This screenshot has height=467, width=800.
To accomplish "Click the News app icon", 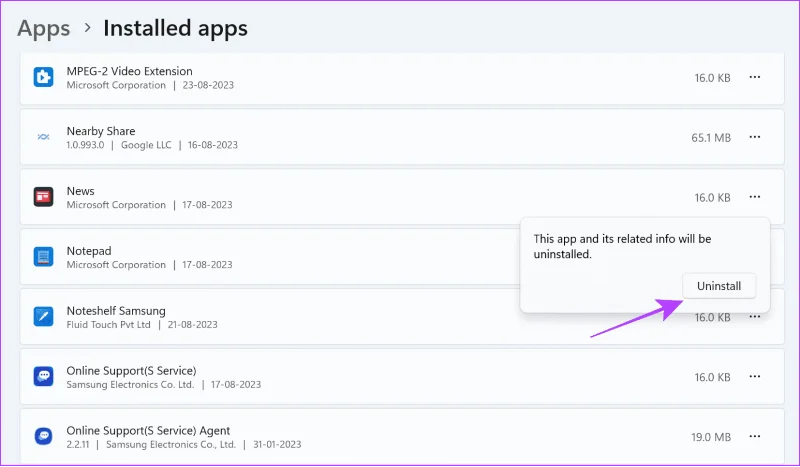I will pos(43,197).
